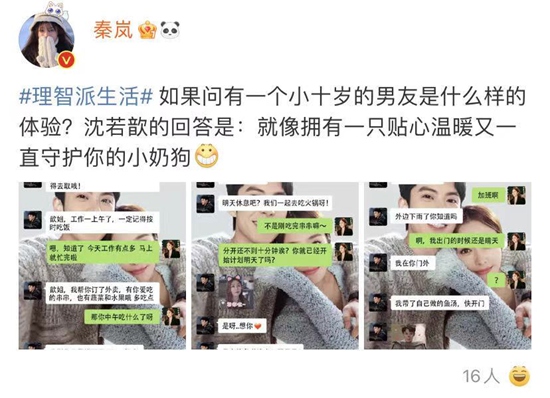Click the panda badge icon
This screenshot has width=550, height=398.
(x=170, y=30)
